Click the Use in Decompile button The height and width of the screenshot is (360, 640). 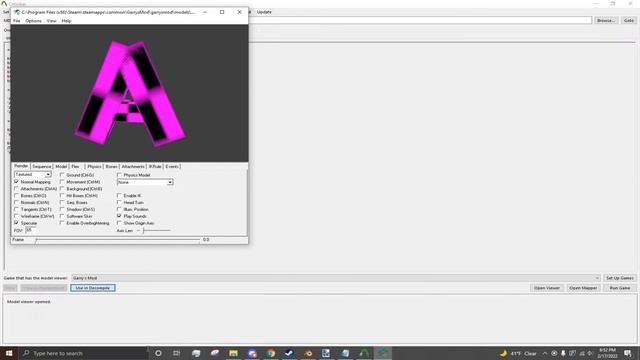click(93, 288)
